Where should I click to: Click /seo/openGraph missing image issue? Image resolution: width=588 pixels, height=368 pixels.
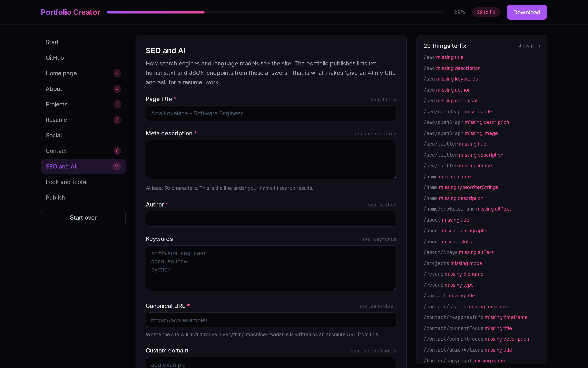[x=460, y=133]
